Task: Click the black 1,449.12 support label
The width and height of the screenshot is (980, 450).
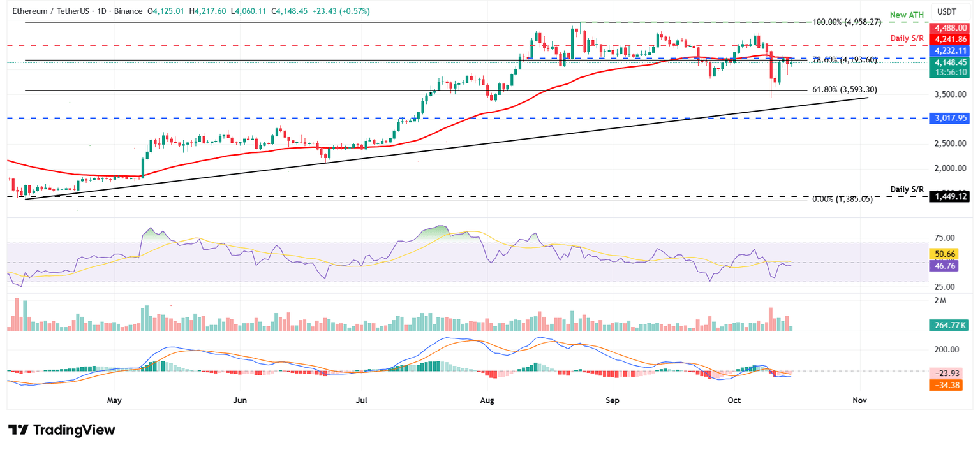Action: point(951,197)
